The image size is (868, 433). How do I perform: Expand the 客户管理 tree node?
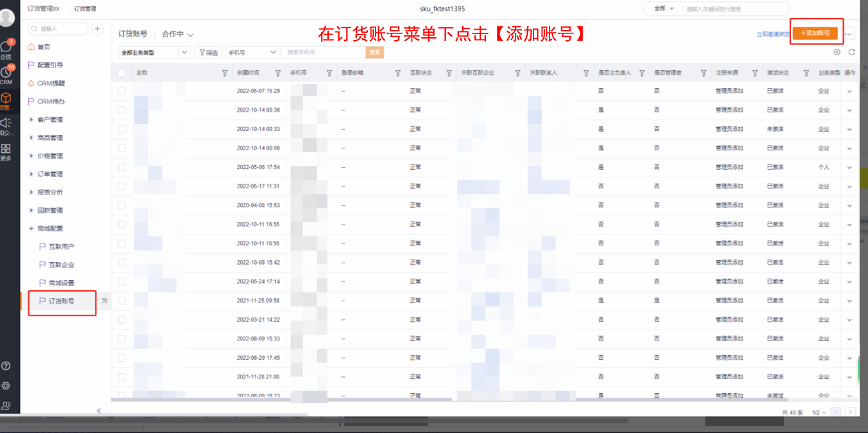31,119
